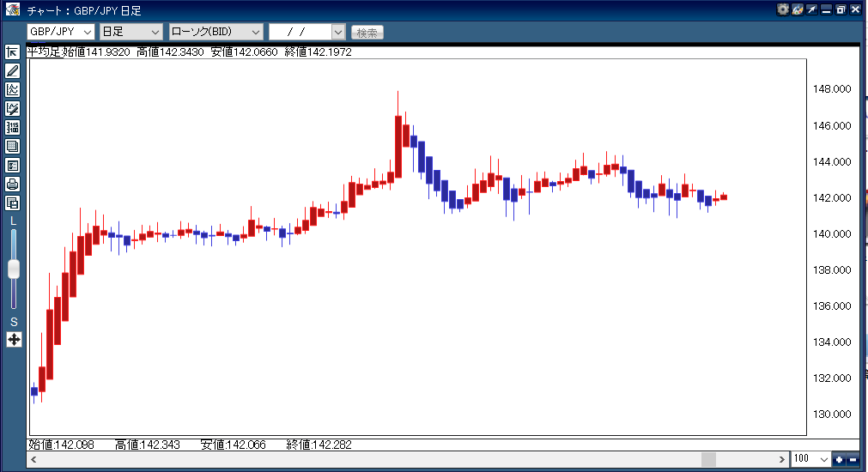Open the date picker dropdown arrow

coord(338,32)
